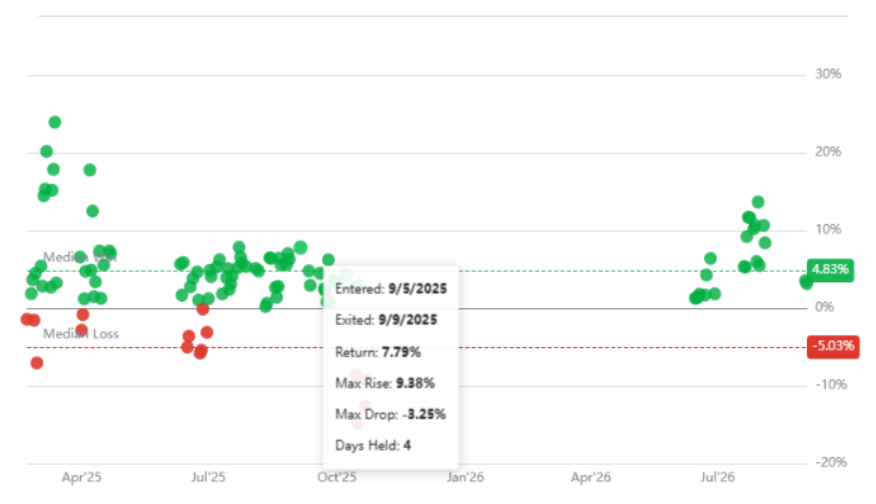Click the topmost green dot in the Jul'26 cluster
This screenshot has width=876, height=504.
[x=758, y=202]
